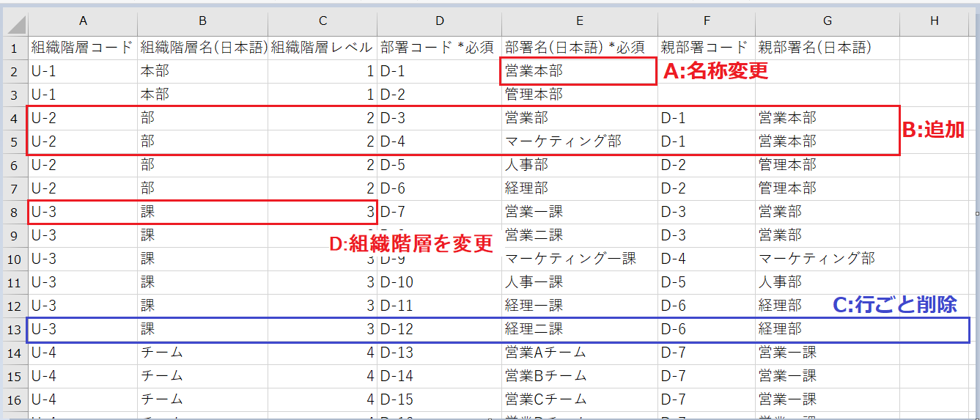Screen dimensions: 980x420
Task: Select column D header
Action: pyautogui.click(x=439, y=21)
